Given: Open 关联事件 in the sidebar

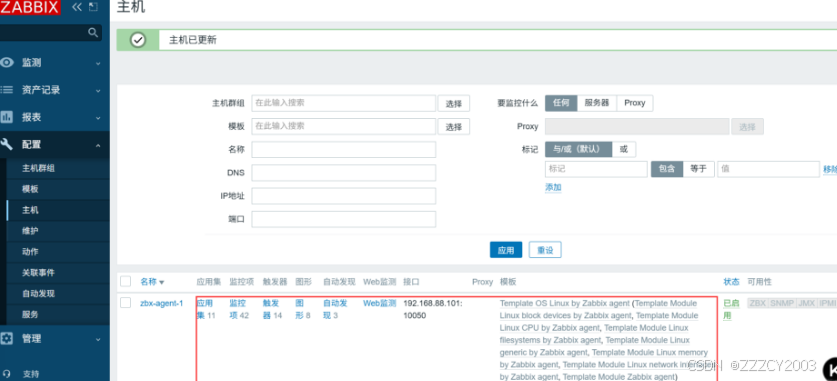Looking at the screenshot, I should pos(38,272).
